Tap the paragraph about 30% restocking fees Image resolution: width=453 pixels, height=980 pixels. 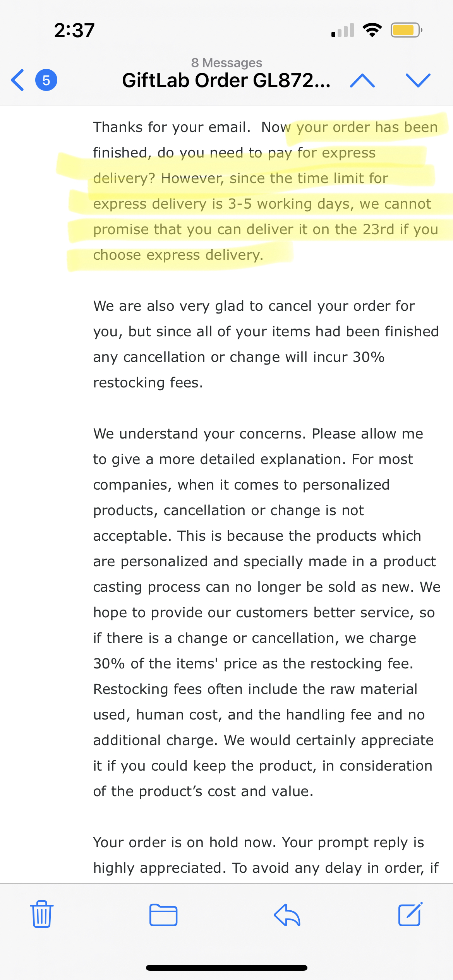pyautogui.click(x=266, y=344)
